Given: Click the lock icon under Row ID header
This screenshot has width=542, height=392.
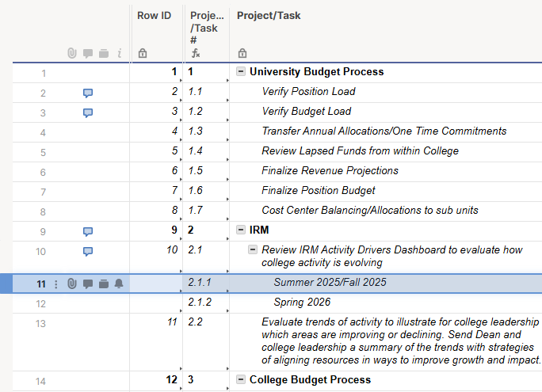Looking at the screenshot, I should 143,53.
